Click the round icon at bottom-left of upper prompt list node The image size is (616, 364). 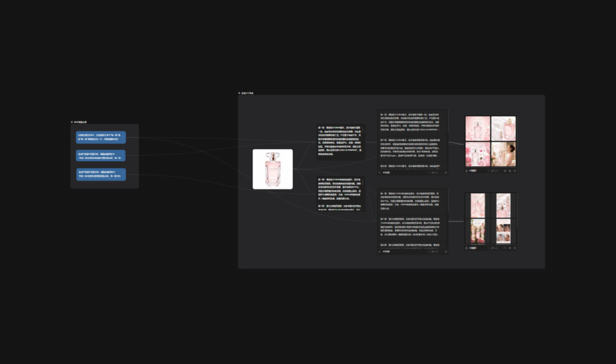click(380, 173)
